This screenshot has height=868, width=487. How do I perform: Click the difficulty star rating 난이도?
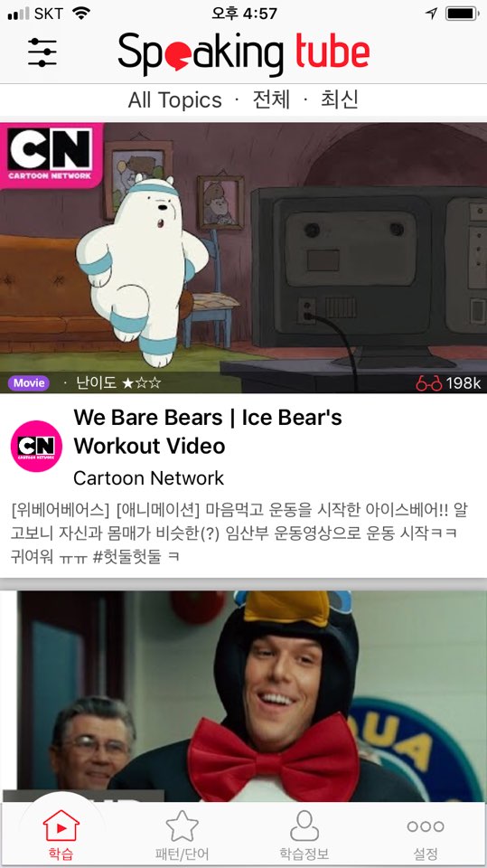(118, 383)
